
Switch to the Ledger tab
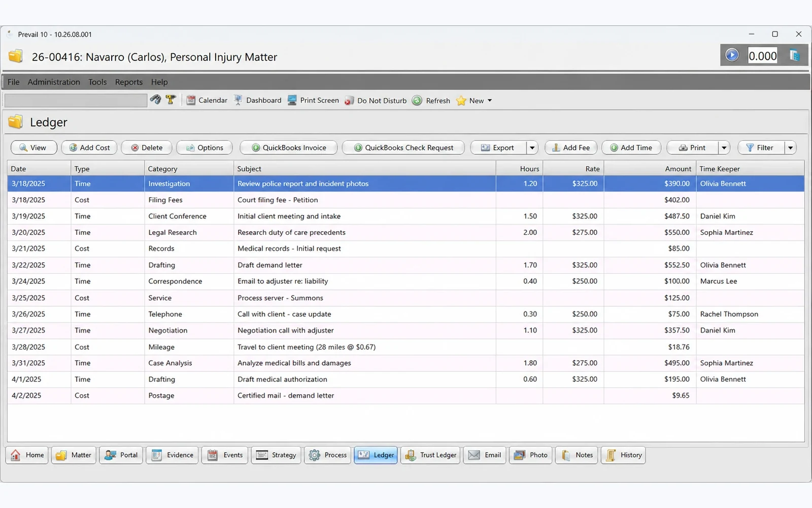coord(376,455)
